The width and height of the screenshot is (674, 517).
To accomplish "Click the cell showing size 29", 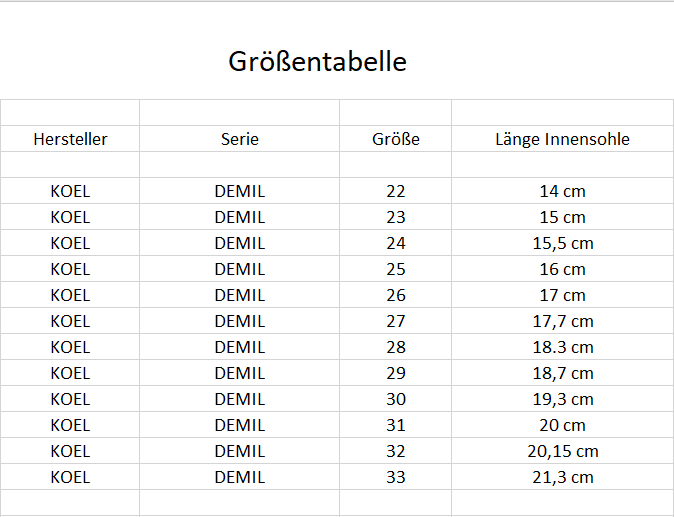I will tap(396, 373).
